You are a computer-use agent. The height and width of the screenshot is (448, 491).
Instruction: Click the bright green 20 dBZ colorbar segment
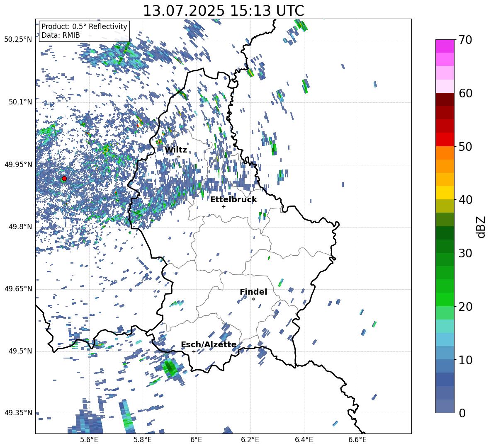pos(445,299)
